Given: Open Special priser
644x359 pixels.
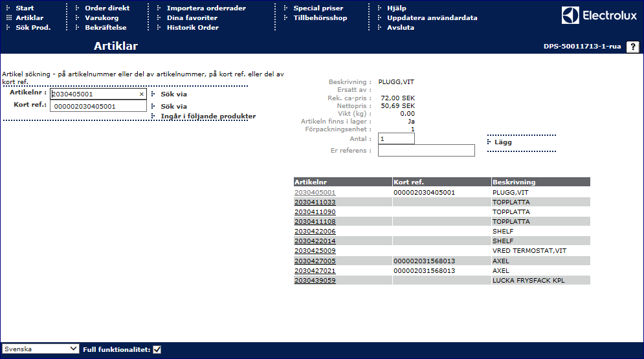Looking at the screenshot, I should tap(318, 8).
